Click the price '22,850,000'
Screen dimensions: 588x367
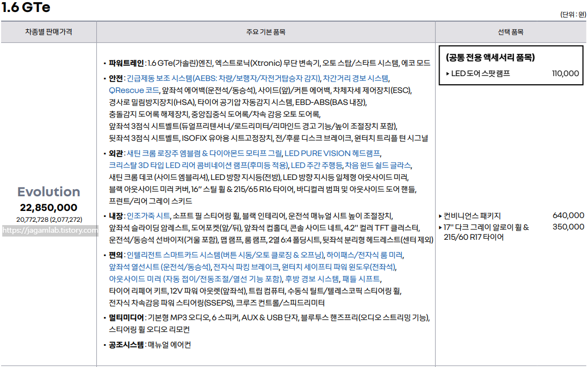click(x=49, y=207)
